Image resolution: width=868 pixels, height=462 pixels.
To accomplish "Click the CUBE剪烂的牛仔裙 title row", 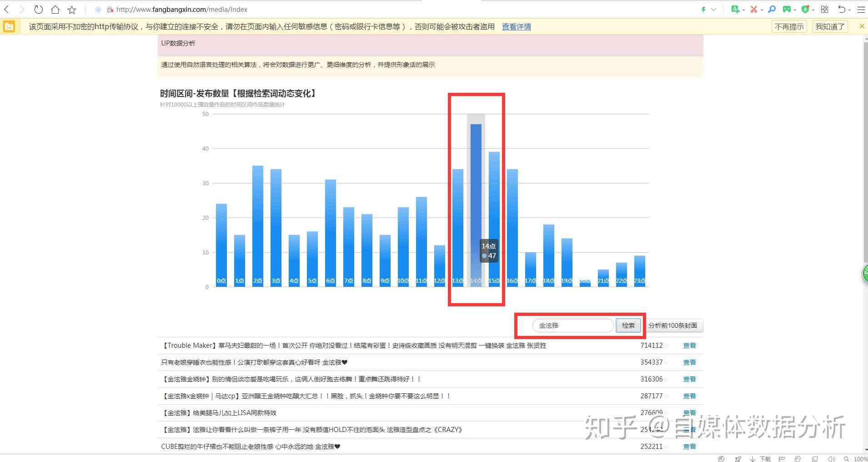I will click(x=251, y=447).
